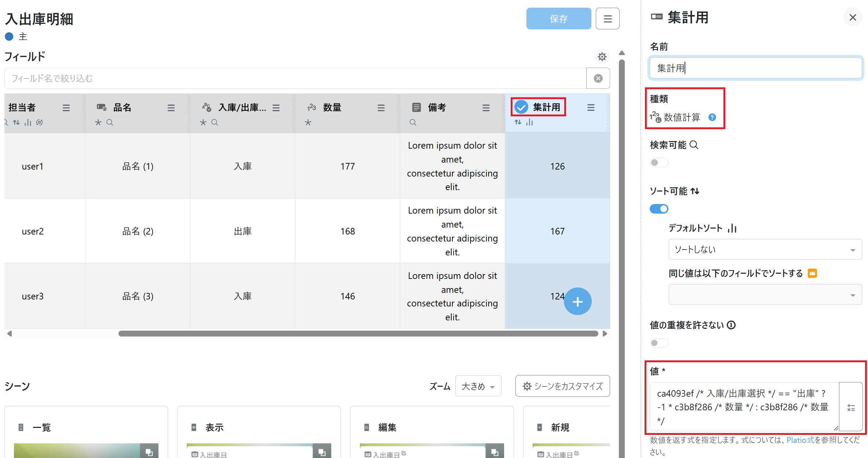
Task: Open the hamburger menu on 品名 column
Action: pyautogui.click(x=171, y=108)
